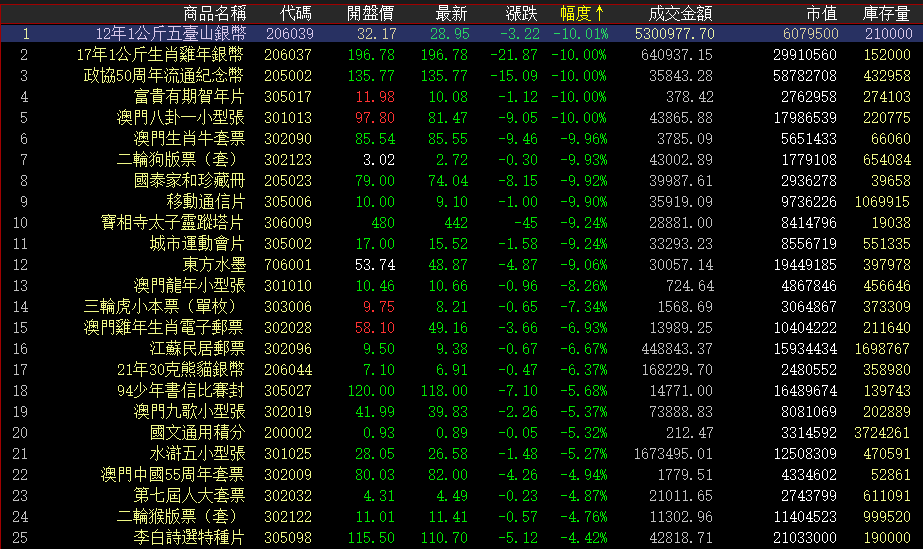Click the 市值 column header
Screen dimensions: 923x549
pyautogui.click(x=821, y=13)
